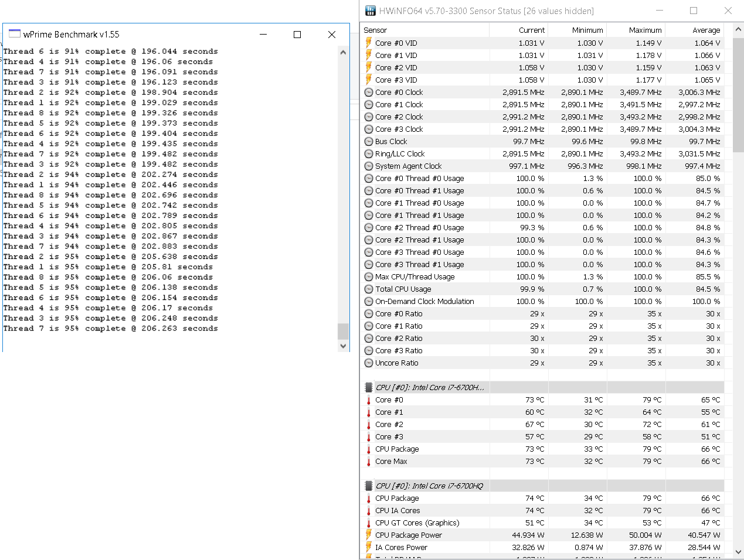Click the Core #0 Clock maximum 3,489.7 MHz
This screenshot has height=560, width=744.
tap(641, 92)
